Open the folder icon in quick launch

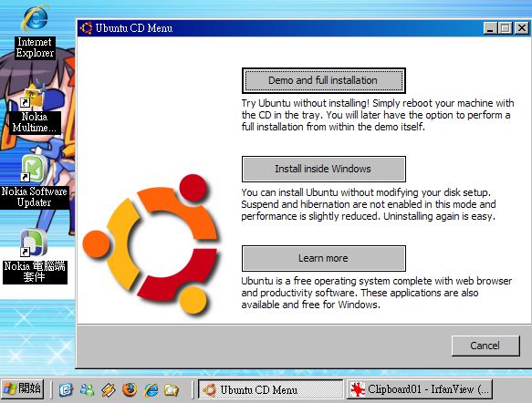pyautogui.click(x=172, y=390)
